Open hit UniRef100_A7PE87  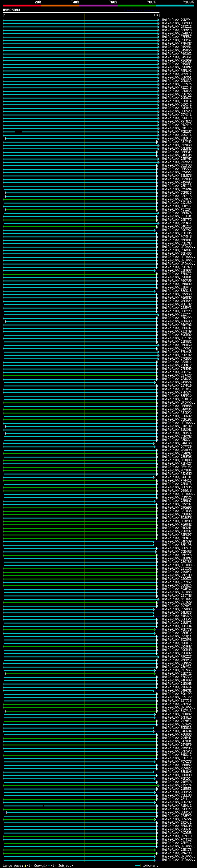[x=177, y=37]
